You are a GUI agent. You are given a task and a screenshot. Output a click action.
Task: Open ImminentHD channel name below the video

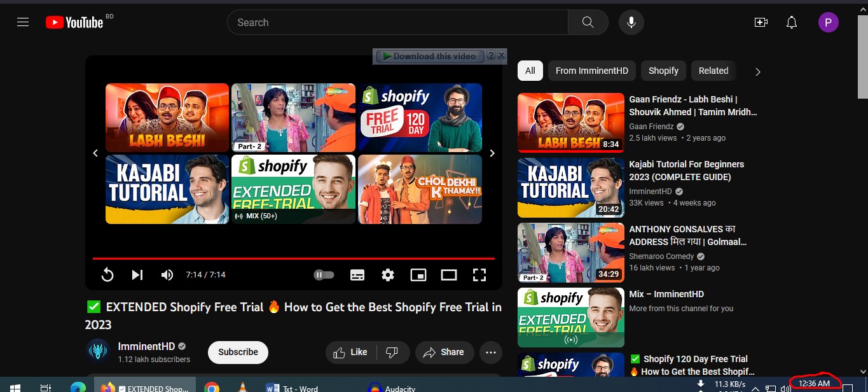146,347
